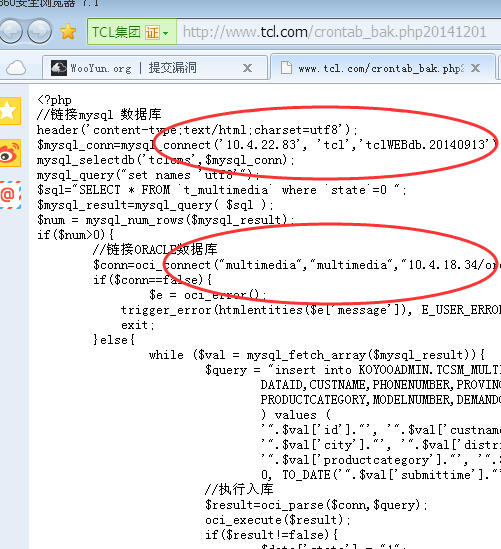Click the ') values (' line
Screen dimensions: 501x549
coord(296,415)
